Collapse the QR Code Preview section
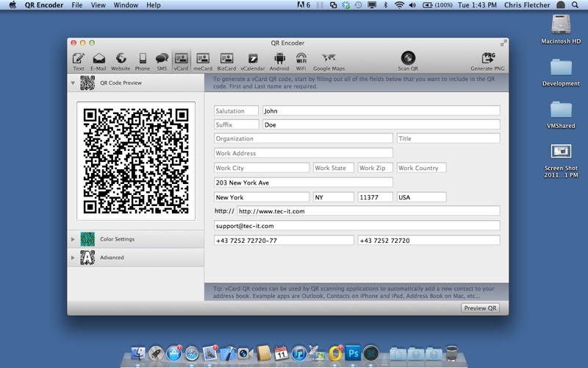This screenshot has height=368, width=588. [x=73, y=83]
